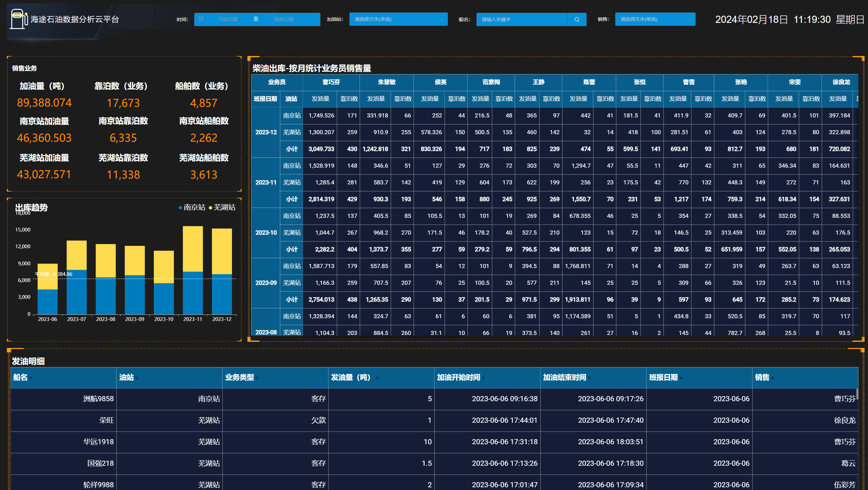
Task: Click the 2023-12 axis label in trend chart
Action: 222,319
